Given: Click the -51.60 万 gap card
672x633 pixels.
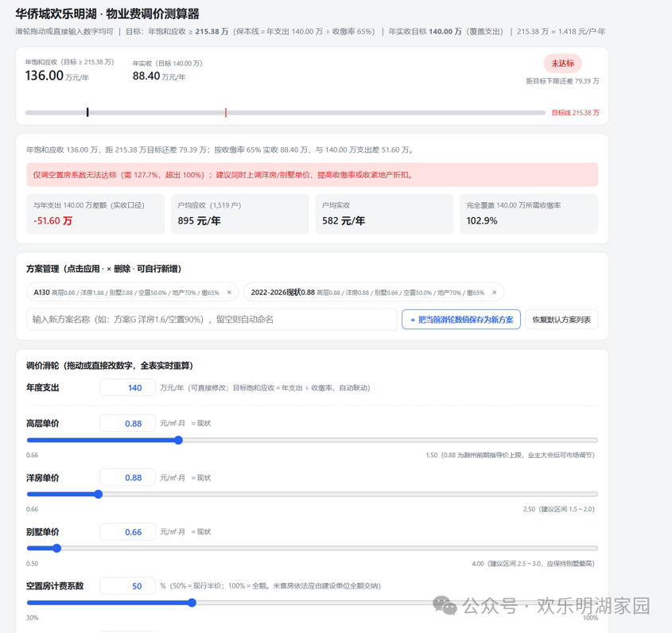Looking at the screenshot, I should (95, 214).
